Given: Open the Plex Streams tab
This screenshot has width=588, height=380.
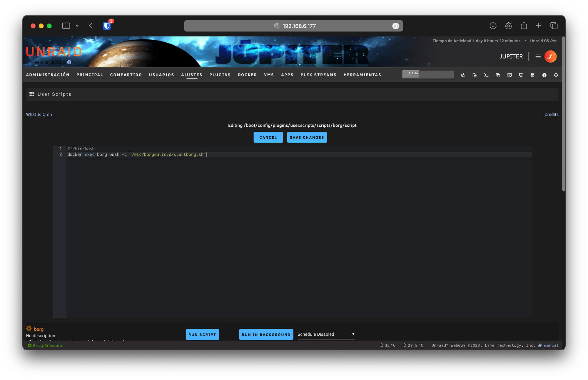Looking at the screenshot, I should [x=318, y=75].
